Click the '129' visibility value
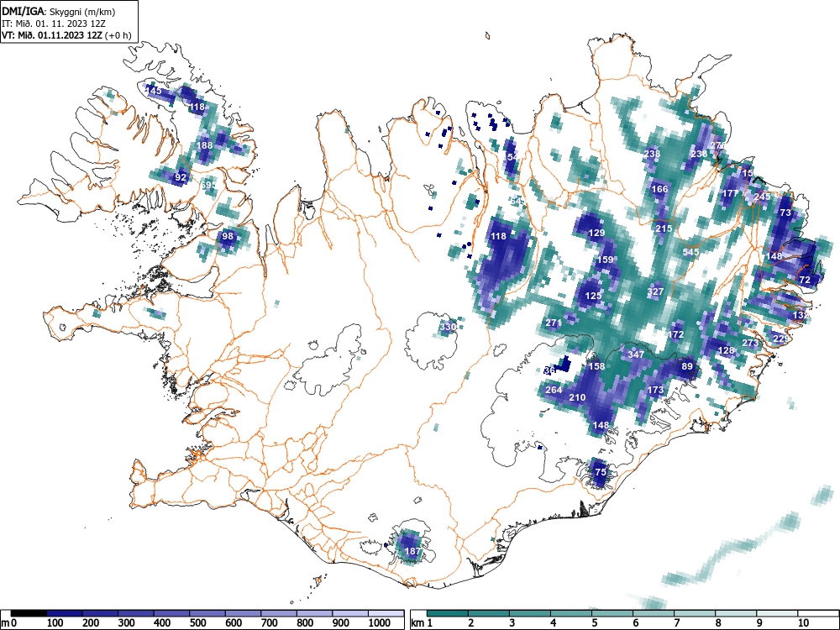The width and height of the screenshot is (840, 630). [596, 233]
